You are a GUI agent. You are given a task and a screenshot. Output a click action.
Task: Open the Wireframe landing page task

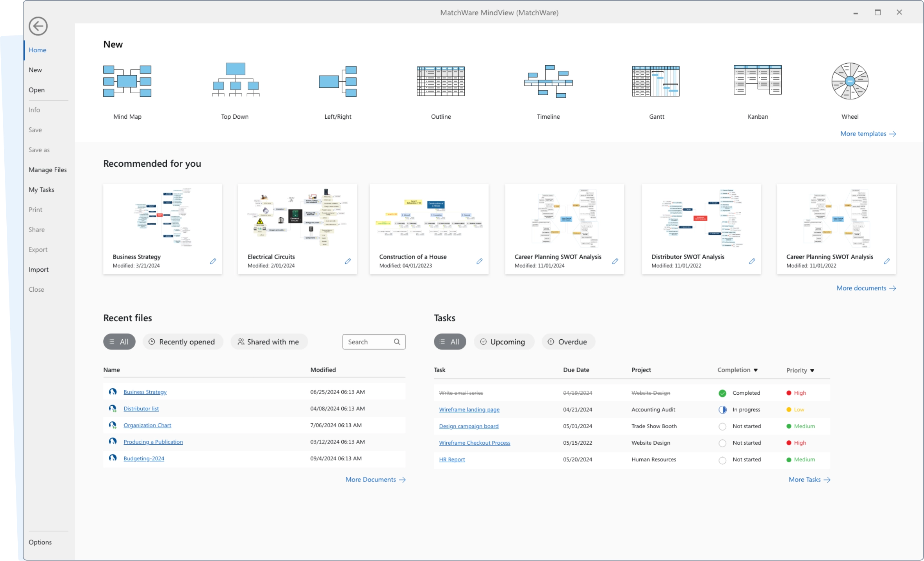pyautogui.click(x=469, y=410)
